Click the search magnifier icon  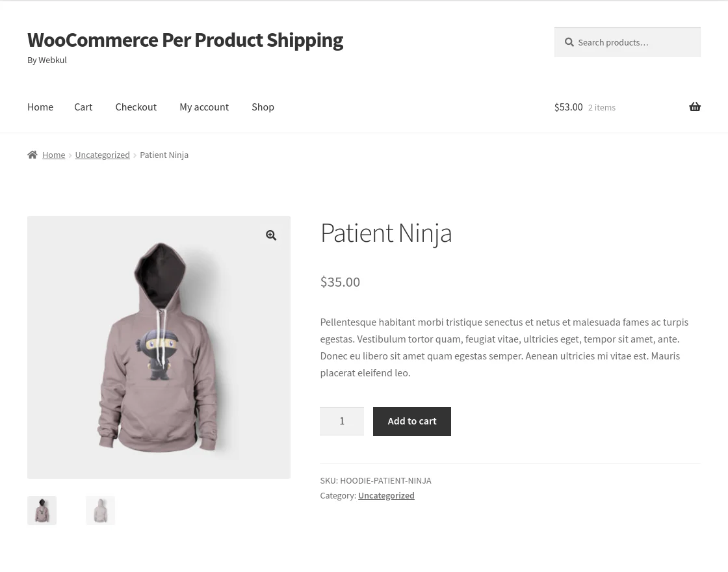[569, 42]
